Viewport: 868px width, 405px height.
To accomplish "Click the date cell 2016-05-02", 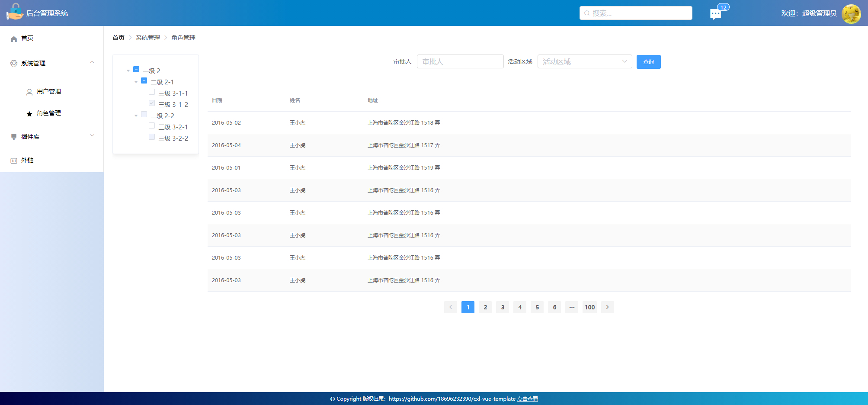I will pos(226,123).
